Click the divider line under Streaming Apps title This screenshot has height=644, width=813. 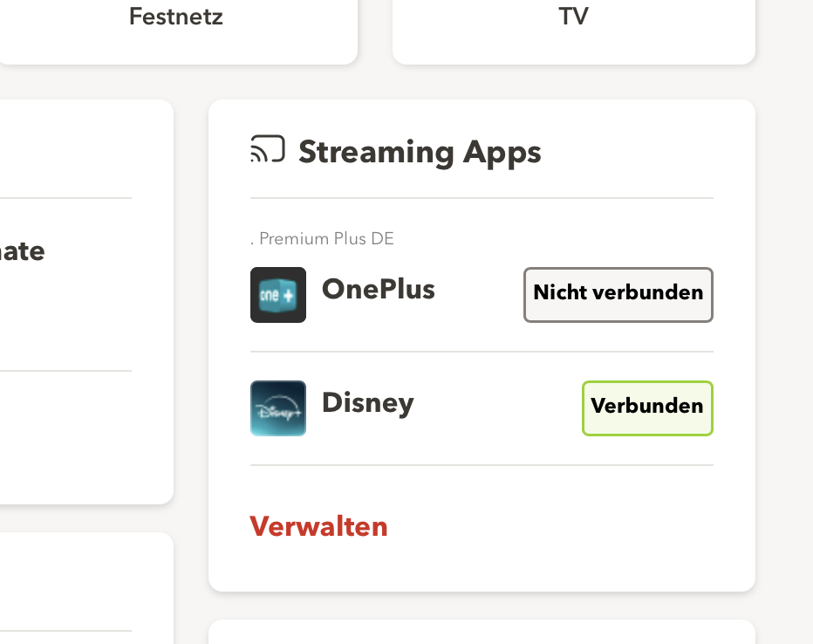482,198
